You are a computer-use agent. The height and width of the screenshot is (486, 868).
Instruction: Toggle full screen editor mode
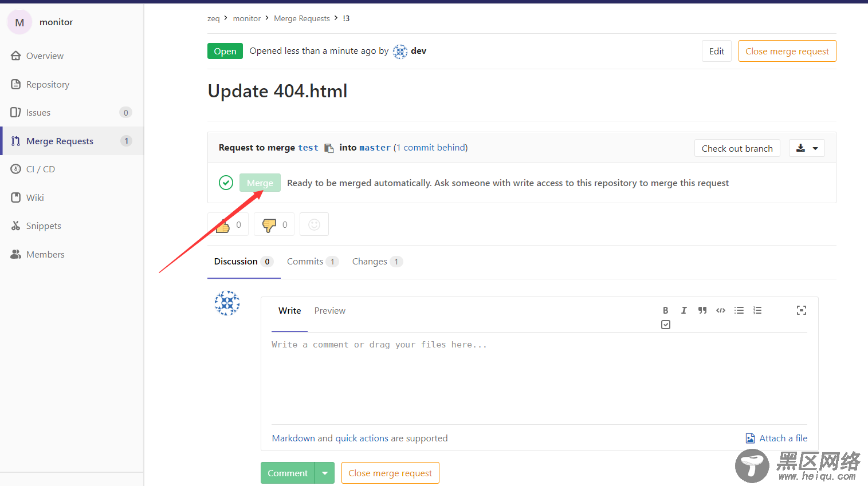(x=802, y=310)
